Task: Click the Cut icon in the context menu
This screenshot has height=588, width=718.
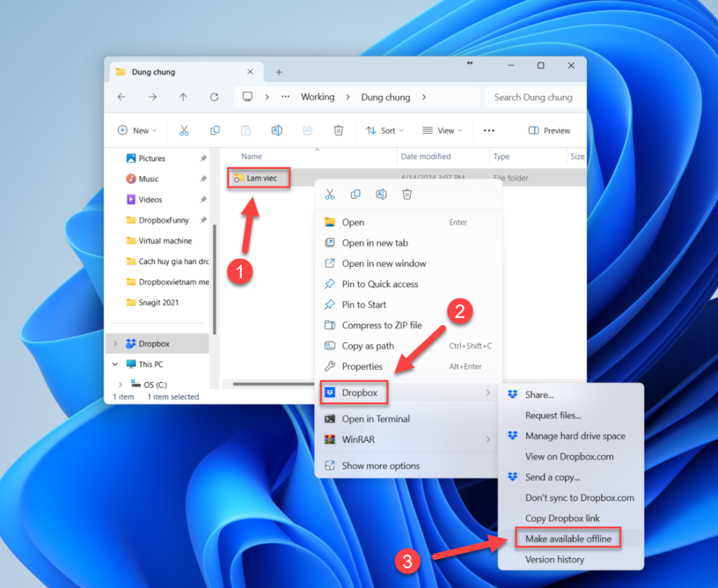Action: click(330, 194)
